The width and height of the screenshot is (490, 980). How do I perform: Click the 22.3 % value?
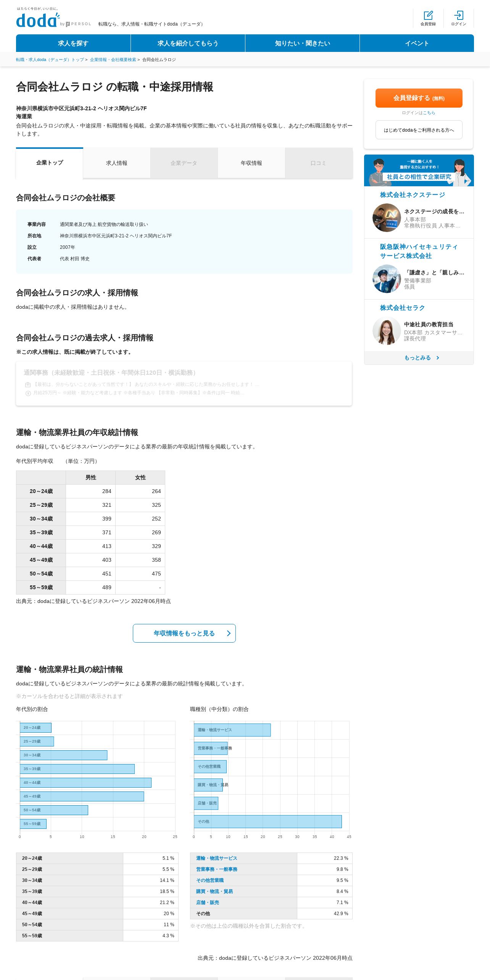point(341,858)
